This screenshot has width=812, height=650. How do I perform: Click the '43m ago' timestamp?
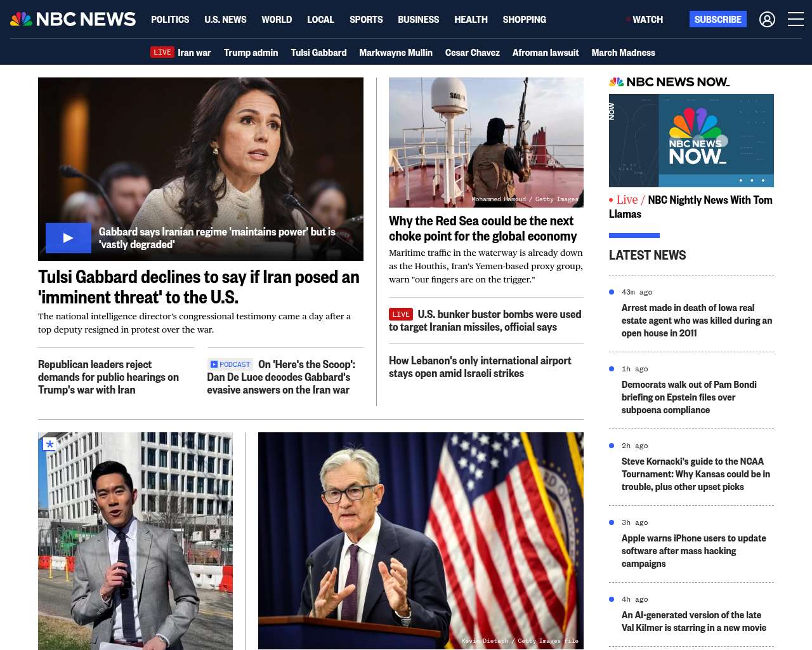637,292
